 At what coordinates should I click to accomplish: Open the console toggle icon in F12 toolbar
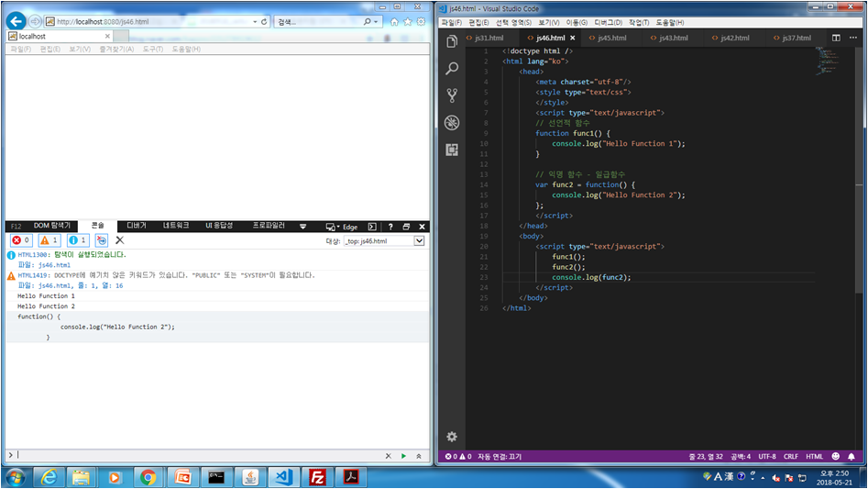[372, 227]
